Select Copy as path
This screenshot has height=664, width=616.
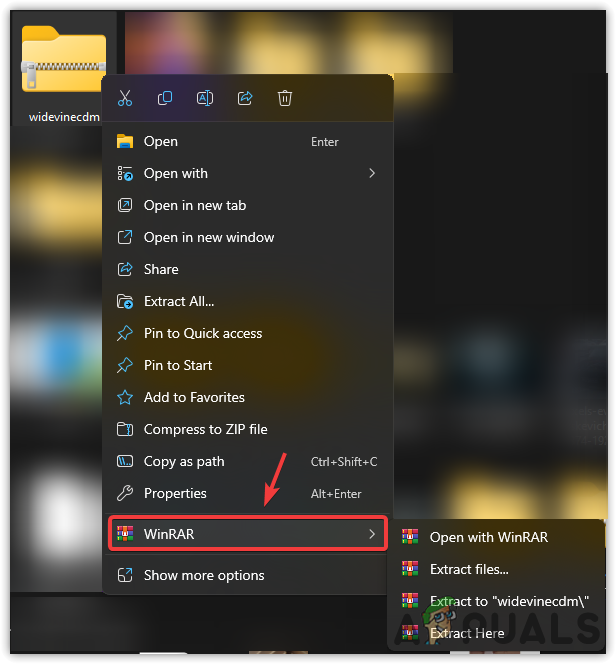[248, 461]
